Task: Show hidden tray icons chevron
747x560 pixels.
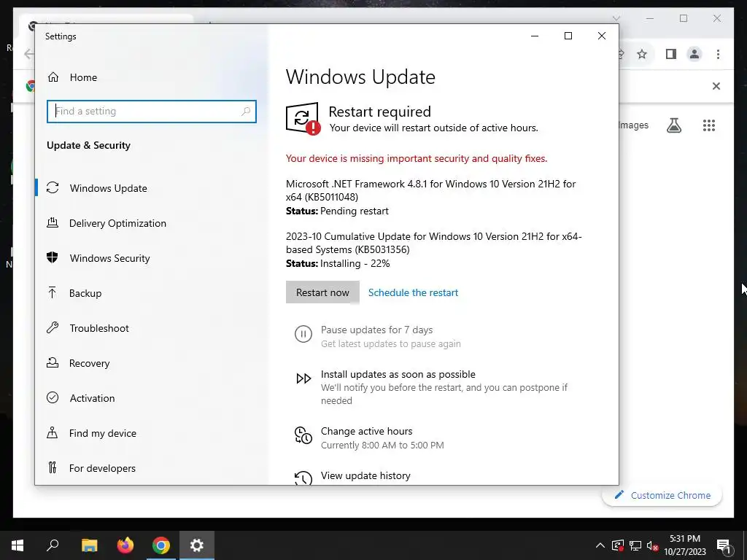Action: pos(600,545)
